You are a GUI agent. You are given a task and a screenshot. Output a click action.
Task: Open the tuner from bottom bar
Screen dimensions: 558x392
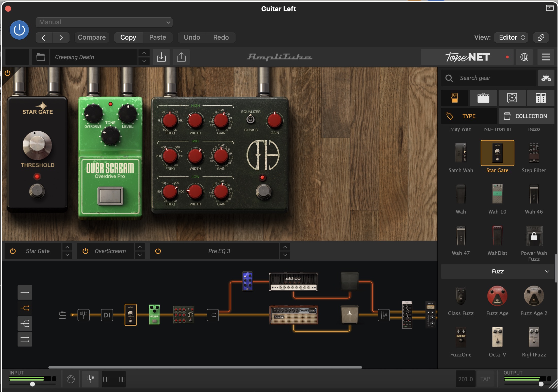click(90, 379)
